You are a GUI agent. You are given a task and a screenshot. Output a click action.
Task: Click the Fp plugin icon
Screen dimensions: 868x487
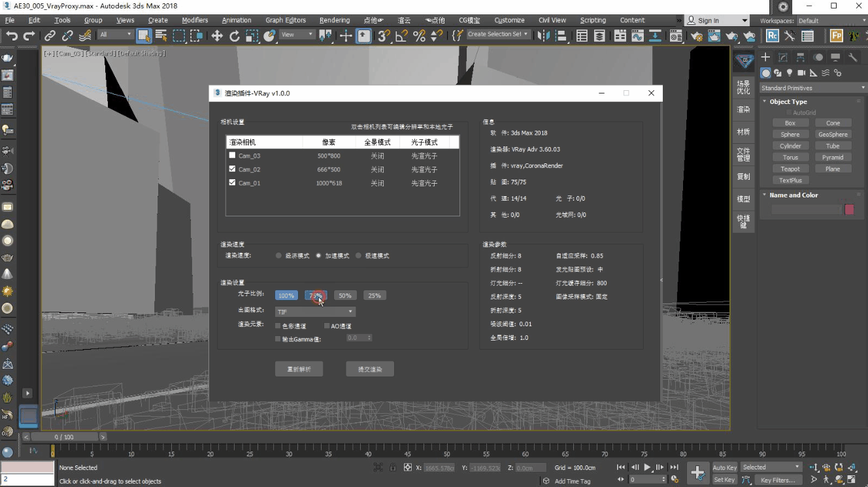(x=835, y=35)
